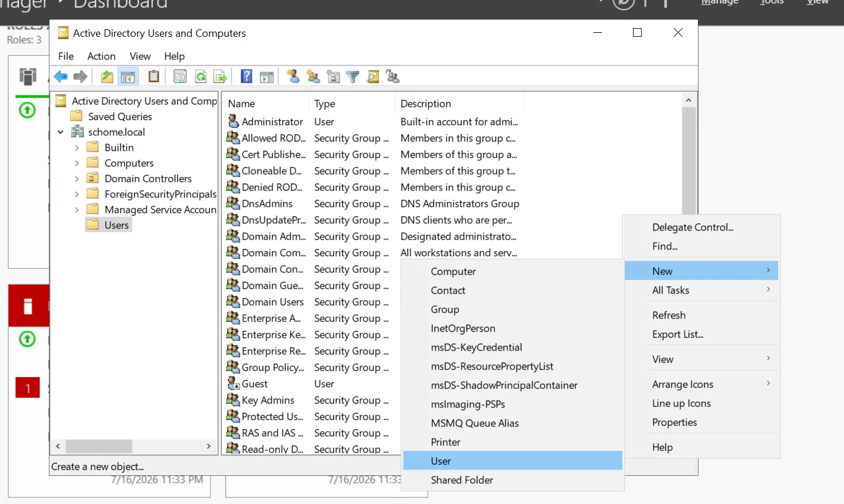This screenshot has width=844, height=504.
Task: Click the Export List toolbar icon
Action: coord(220,76)
